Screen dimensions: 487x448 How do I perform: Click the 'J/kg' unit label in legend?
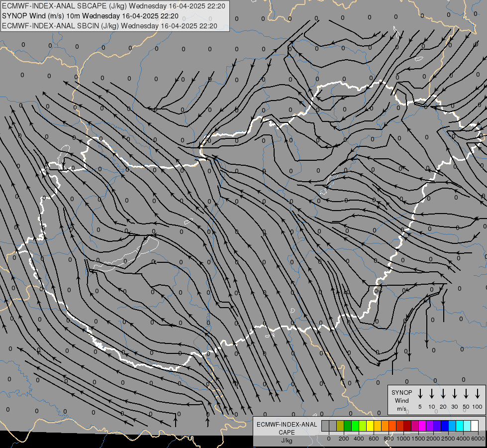[x=287, y=441]
